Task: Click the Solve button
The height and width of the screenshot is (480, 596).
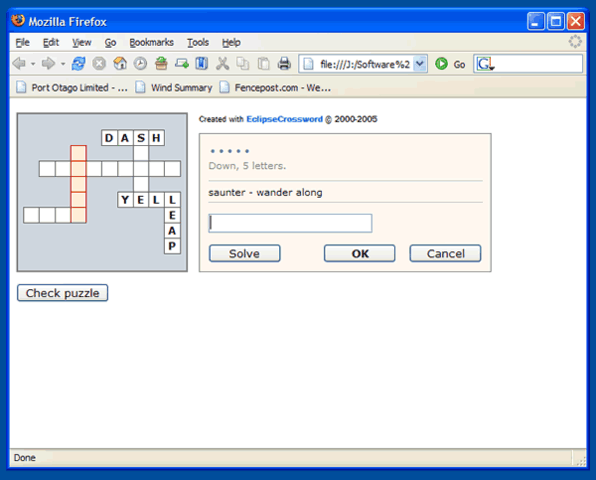Action: click(244, 253)
